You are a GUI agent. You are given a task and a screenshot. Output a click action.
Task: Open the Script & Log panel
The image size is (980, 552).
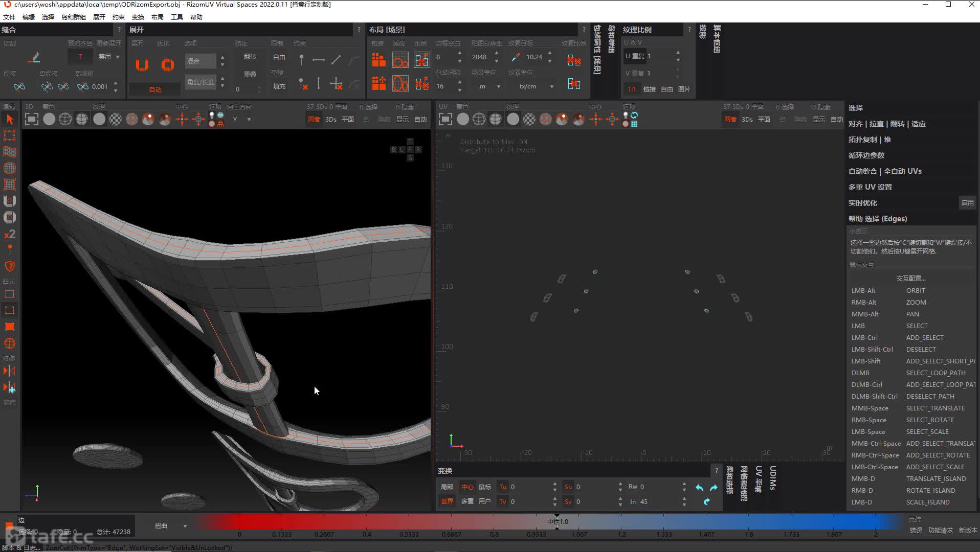(21, 547)
